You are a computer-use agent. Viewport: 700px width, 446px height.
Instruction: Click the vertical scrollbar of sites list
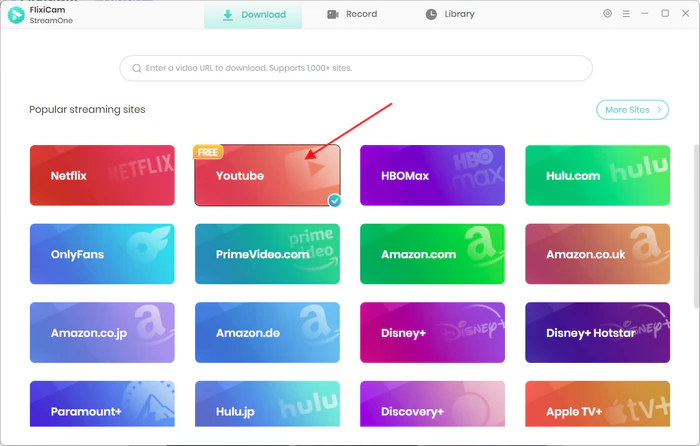(696, 226)
